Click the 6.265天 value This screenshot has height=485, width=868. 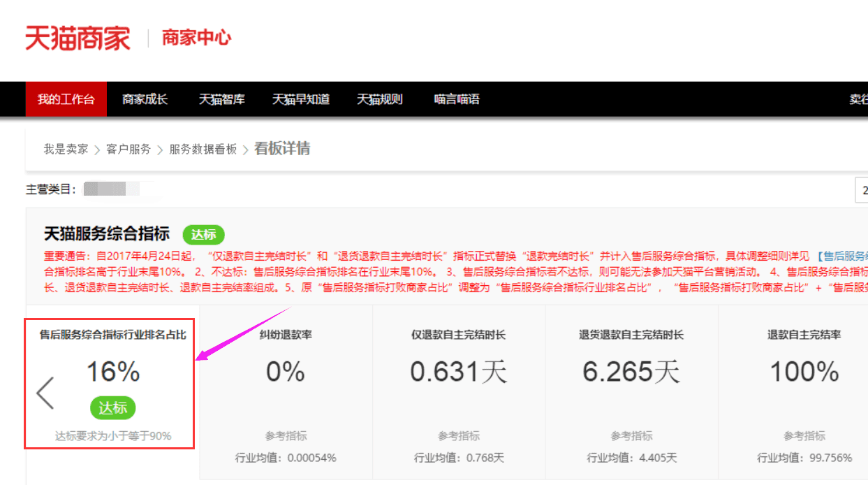pyautogui.click(x=631, y=372)
